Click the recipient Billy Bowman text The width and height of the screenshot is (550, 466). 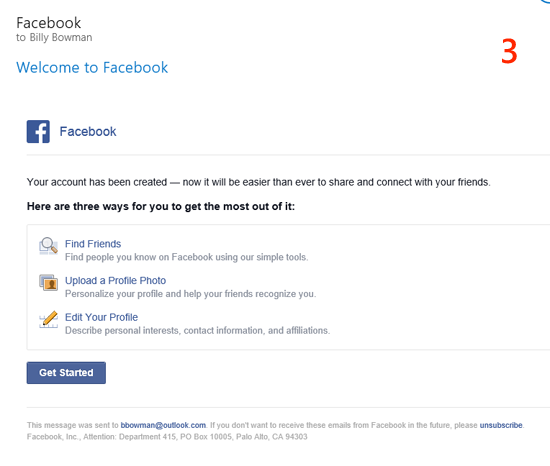coord(61,37)
